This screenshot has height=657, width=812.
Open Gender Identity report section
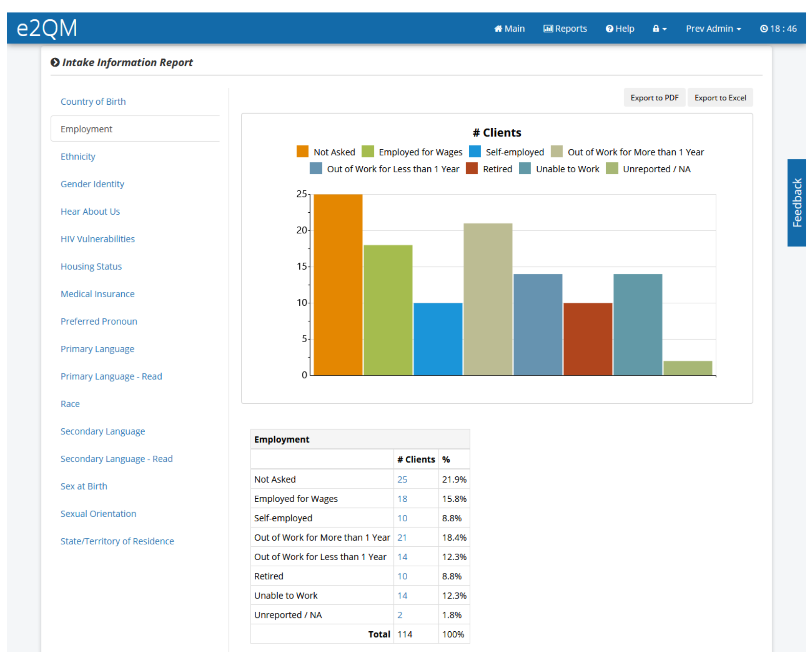point(92,184)
